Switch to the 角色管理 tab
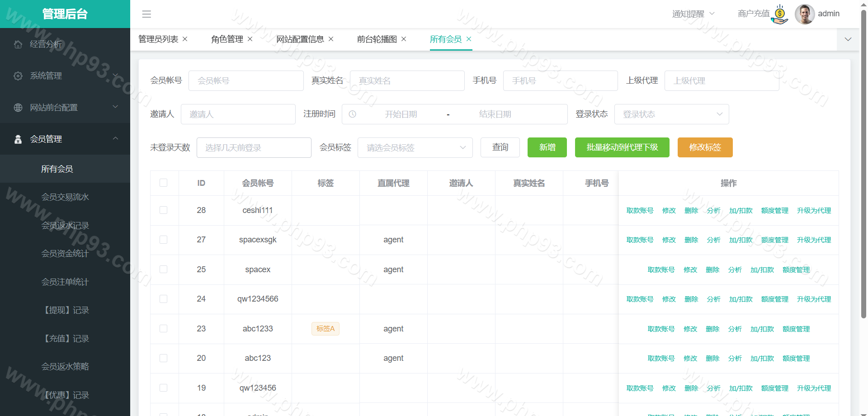 pos(227,39)
